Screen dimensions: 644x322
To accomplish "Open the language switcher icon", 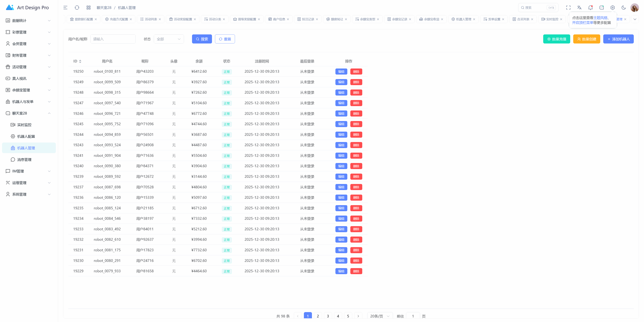I will click(579, 8).
